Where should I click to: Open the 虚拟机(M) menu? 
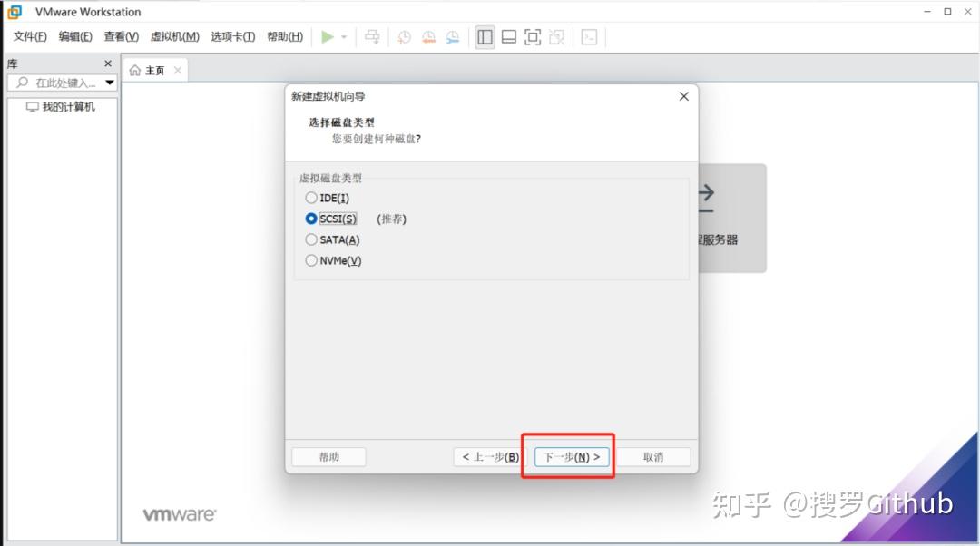coord(175,37)
